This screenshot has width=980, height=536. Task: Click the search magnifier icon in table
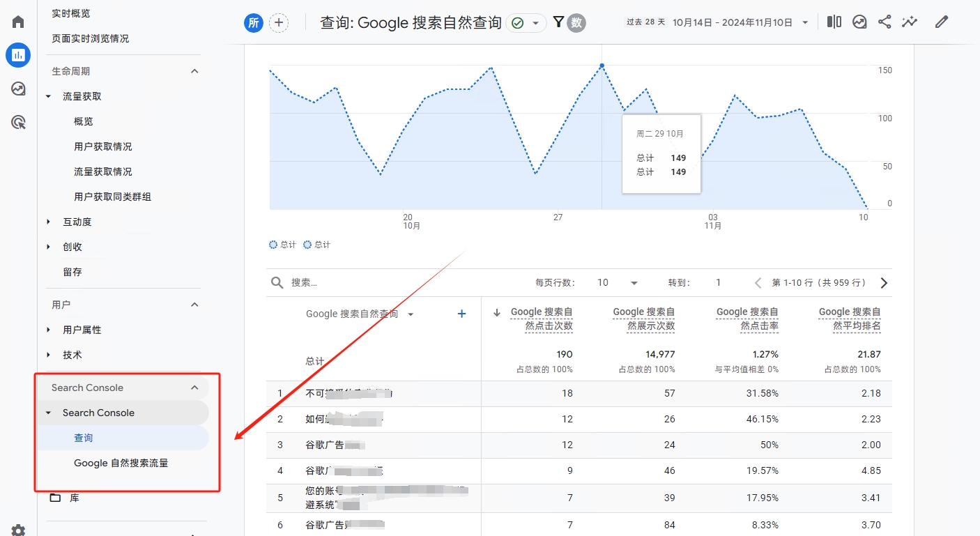[277, 282]
